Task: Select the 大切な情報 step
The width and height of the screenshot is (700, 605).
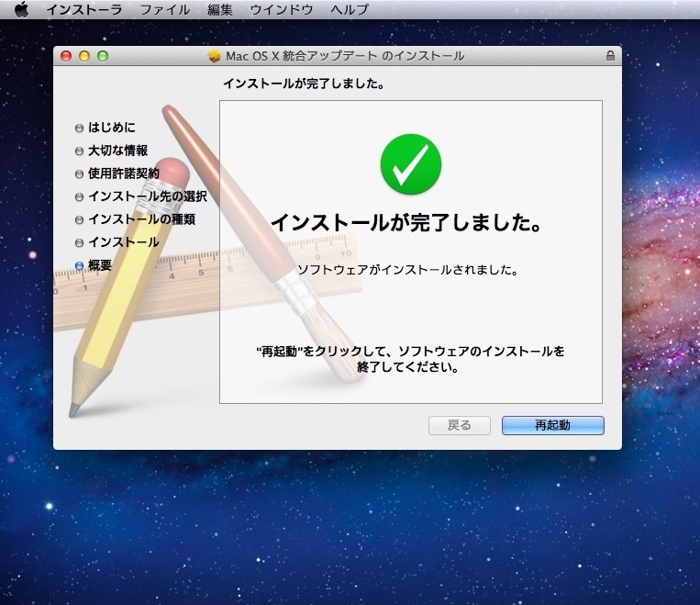Action: point(117,151)
